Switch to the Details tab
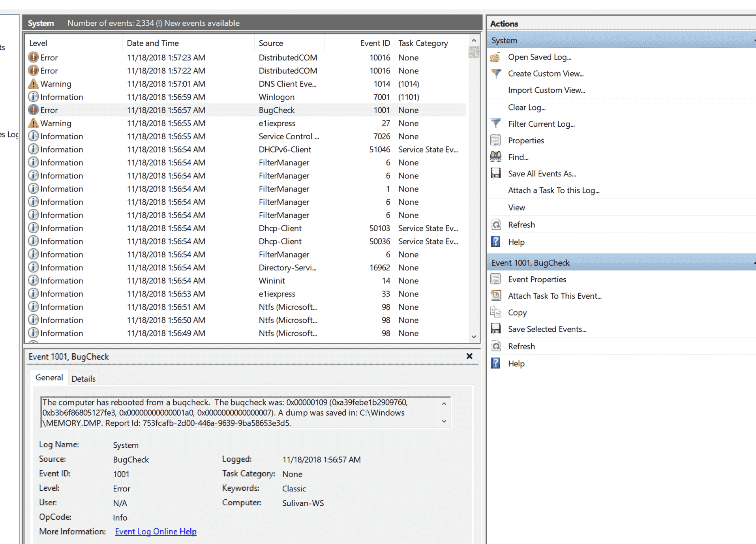The image size is (756, 544). click(83, 379)
